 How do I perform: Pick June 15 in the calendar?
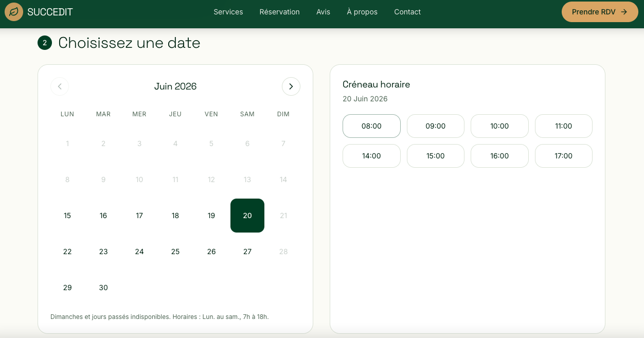[67, 216]
